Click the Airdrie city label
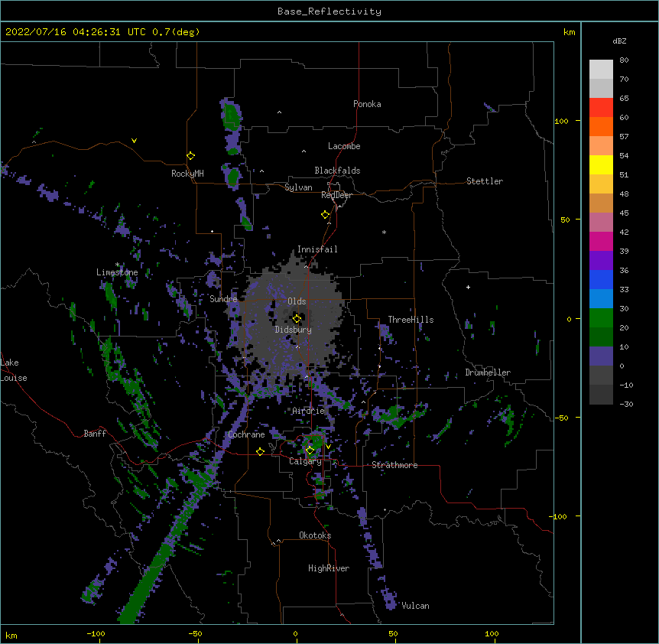 coord(309,411)
